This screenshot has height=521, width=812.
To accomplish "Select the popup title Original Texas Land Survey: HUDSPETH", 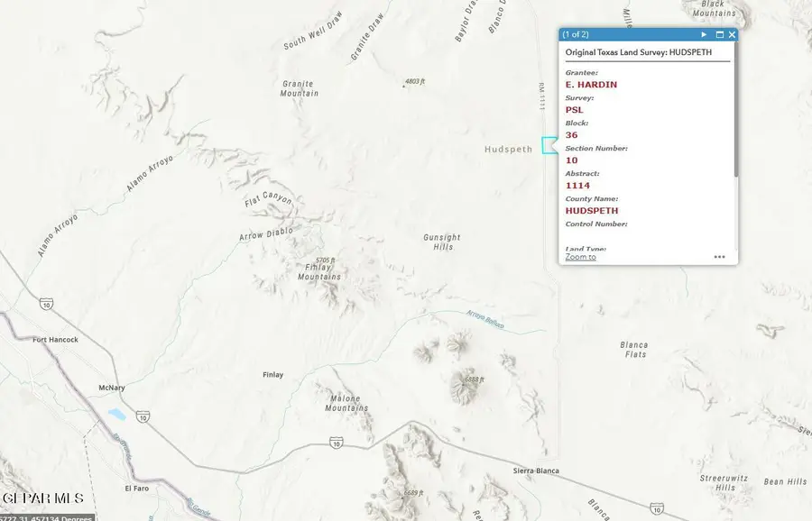I will [637, 51].
